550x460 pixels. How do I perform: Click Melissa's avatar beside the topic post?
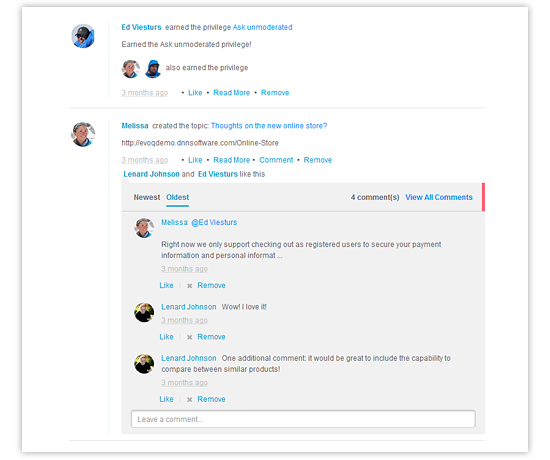tap(83, 134)
